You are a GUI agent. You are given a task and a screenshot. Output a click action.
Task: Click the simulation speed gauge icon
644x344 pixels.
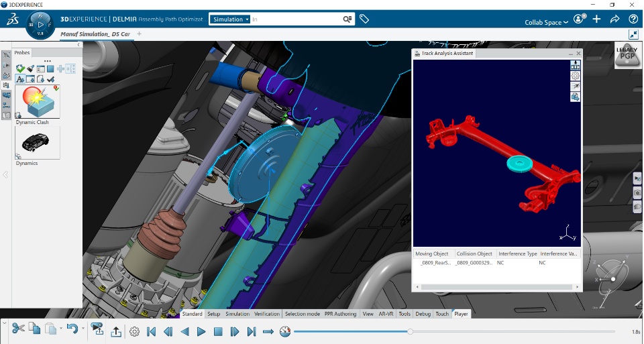click(285, 331)
